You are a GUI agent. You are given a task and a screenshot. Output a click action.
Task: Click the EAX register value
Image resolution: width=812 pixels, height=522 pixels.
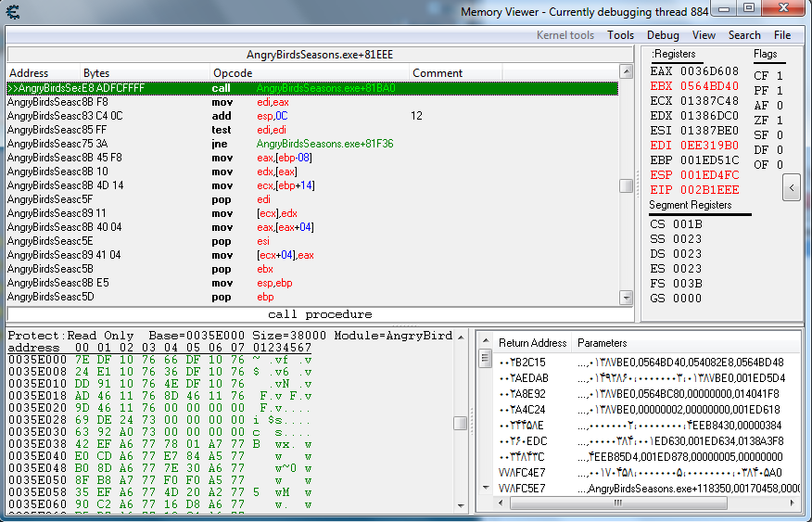tap(709, 71)
